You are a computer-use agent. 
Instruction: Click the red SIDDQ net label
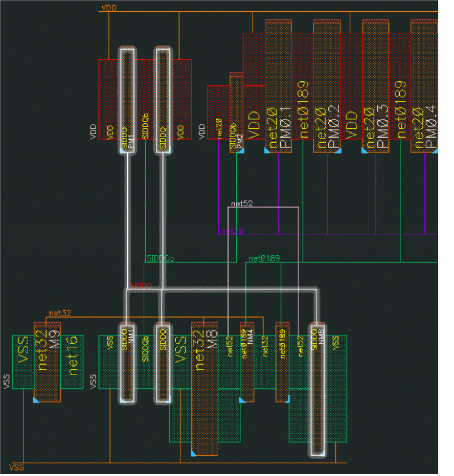click(x=140, y=285)
